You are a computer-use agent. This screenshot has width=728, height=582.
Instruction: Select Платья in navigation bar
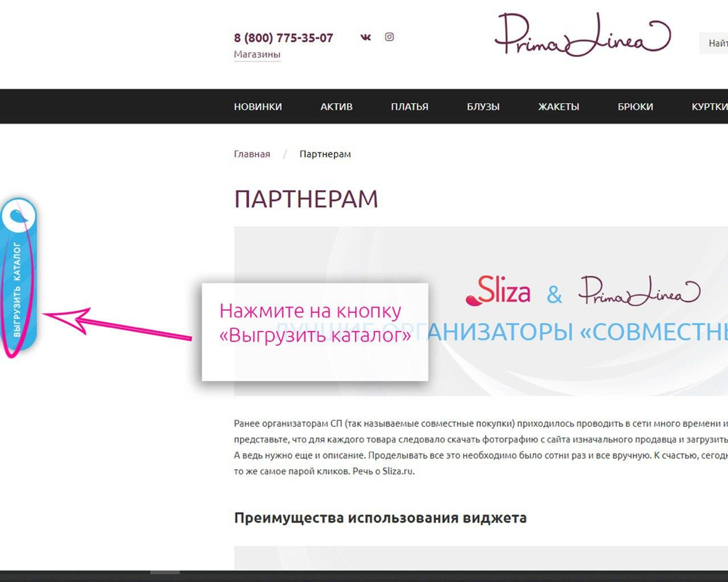[x=409, y=107]
